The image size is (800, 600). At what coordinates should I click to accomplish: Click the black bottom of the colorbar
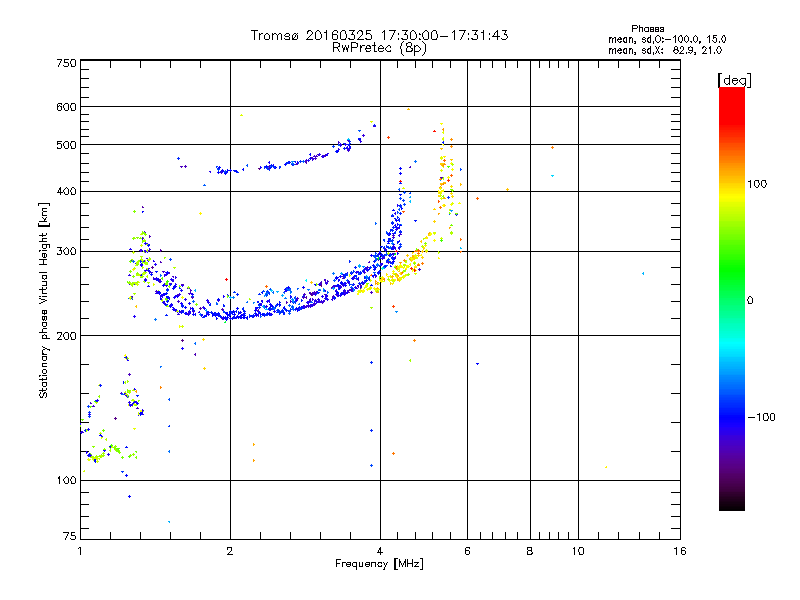(x=732, y=503)
